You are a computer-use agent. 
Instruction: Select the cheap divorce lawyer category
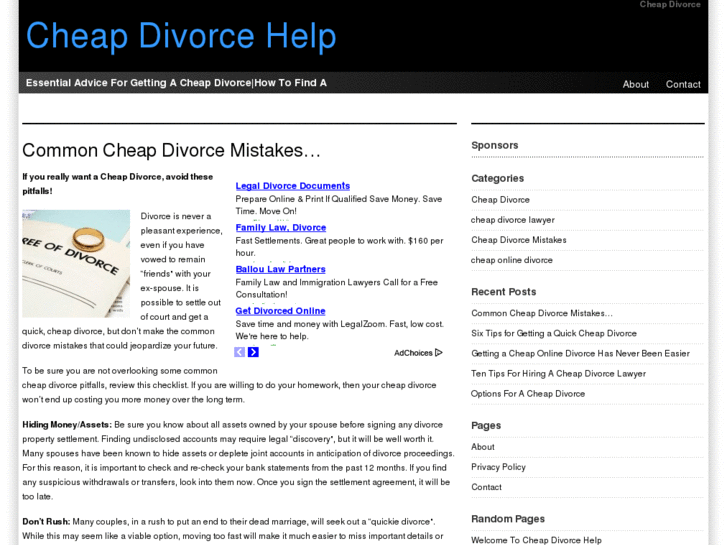tap(513, 220)
